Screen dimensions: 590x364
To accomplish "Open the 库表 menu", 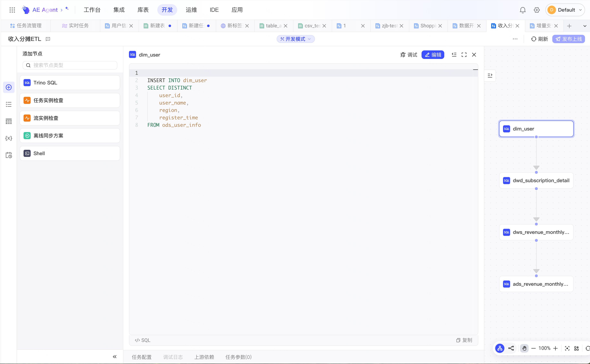I will click(143, 10).
